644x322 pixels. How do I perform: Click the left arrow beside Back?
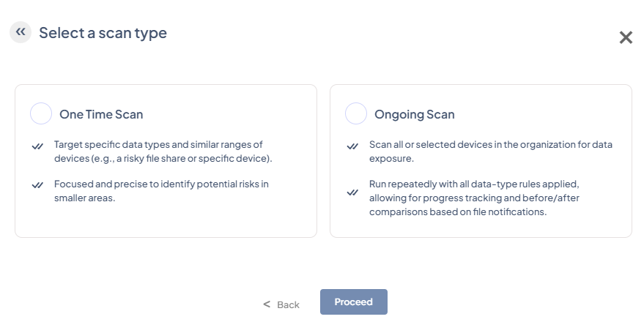267,304
